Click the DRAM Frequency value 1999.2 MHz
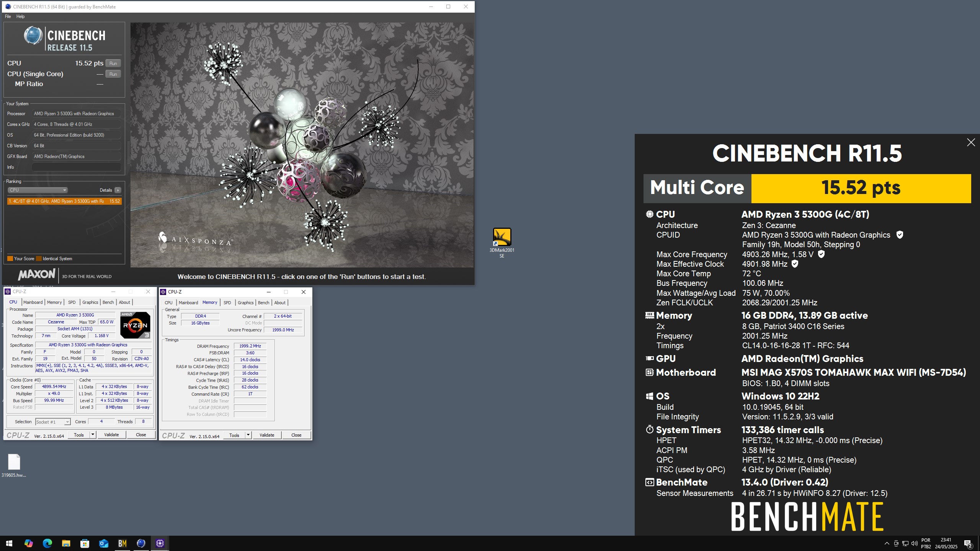The width and height of the screenshot is (980, 551). 250,346
